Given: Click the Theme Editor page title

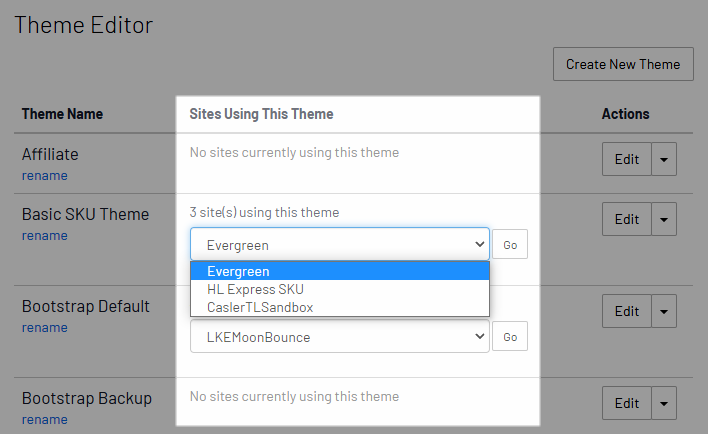Looking at the screenshot, I should pyautogui.click(x=84, y=25).
